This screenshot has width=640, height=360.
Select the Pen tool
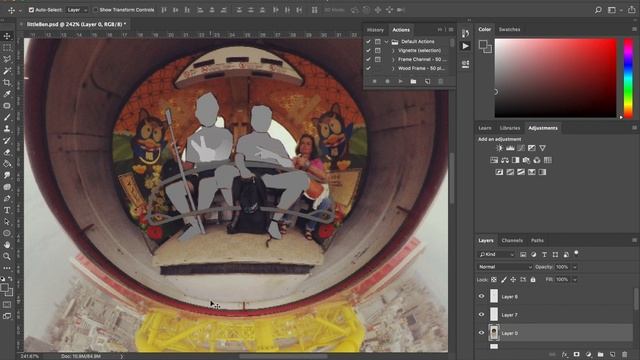click(7, 198)
